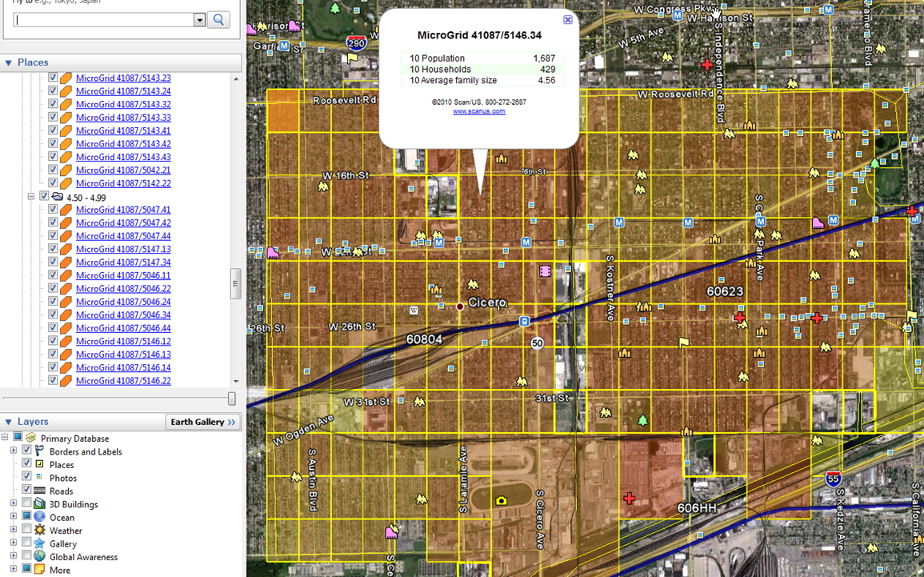Click the Interstate 290 highway shield
The image size is (924, 577).
(357, 43)
